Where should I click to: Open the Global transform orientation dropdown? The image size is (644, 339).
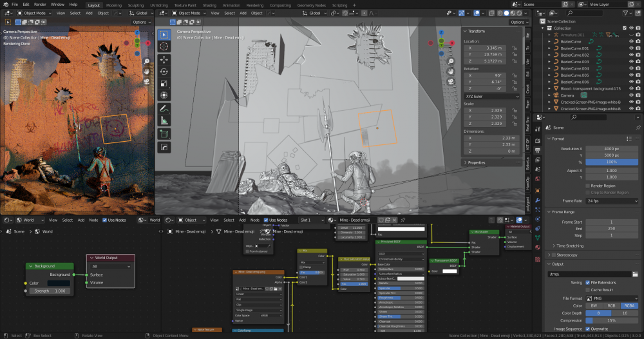tap(315, 13)
